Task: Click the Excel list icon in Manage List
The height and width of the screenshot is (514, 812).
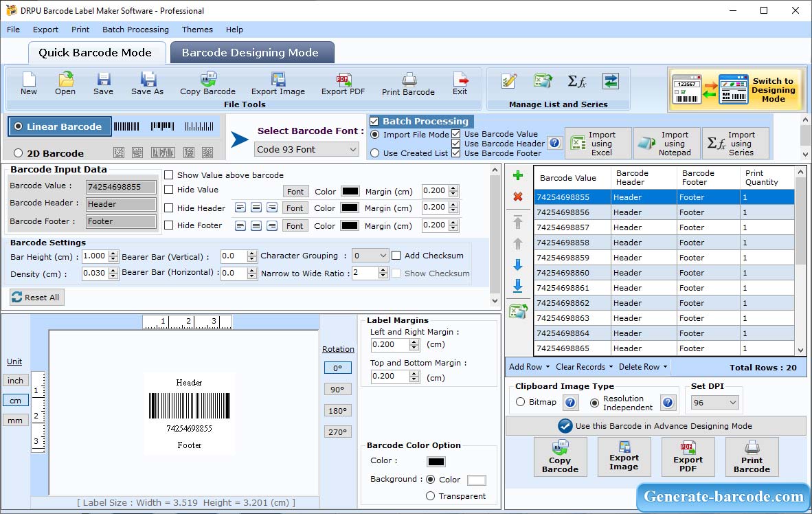Action: pos(543,81)
